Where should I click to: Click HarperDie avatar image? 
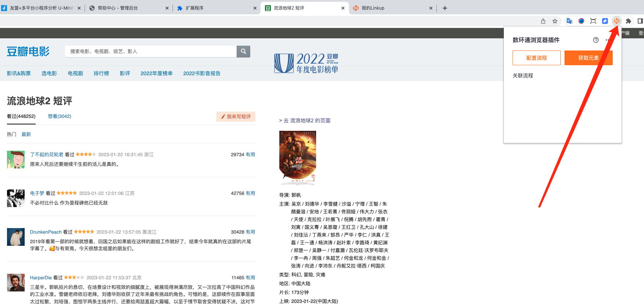click(16, 283)
